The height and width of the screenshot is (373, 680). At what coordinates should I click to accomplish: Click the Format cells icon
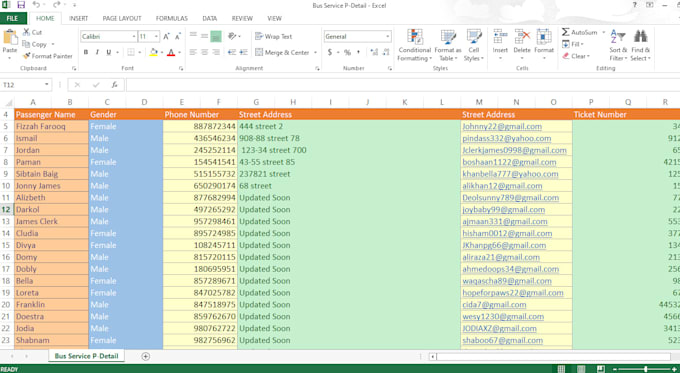click(544, 37)
